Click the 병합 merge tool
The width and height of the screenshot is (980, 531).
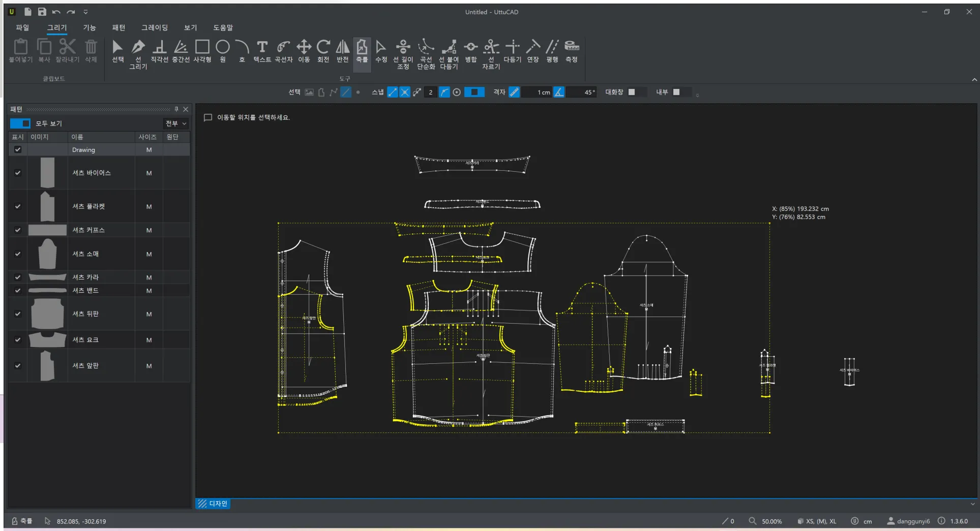[470, 51]
